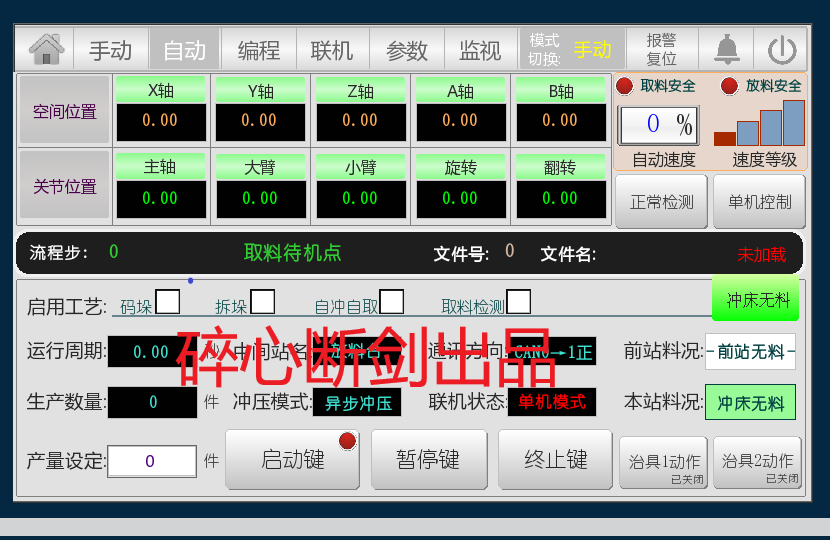
Task: Click the power button icon
Action: pos(781,50)
